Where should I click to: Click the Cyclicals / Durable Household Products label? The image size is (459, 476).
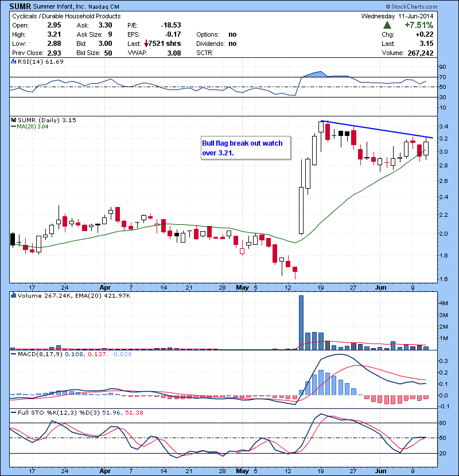coord(67,17)
